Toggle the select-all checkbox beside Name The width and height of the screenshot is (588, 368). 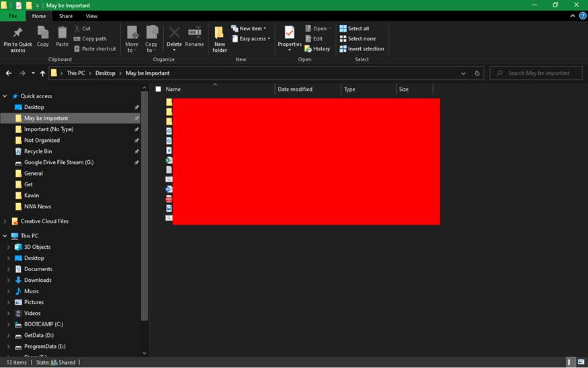(159, 89)
